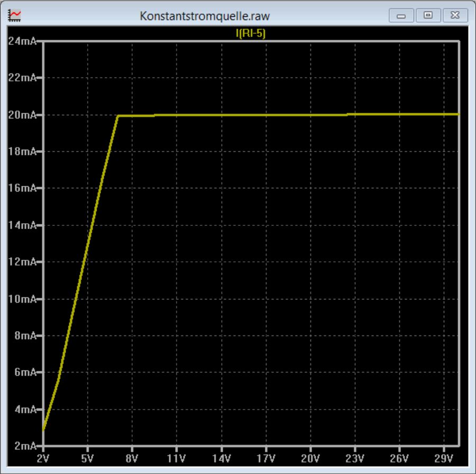Click the 8V horizontal axis label
476x474 pixels.
click(x=132, y=458)
